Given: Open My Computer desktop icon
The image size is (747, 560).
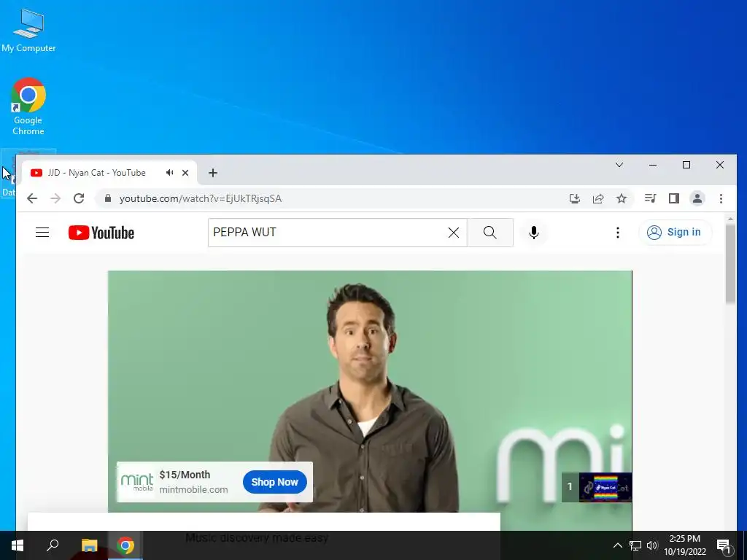Looking at the screenshot, I should coord(28,31).
